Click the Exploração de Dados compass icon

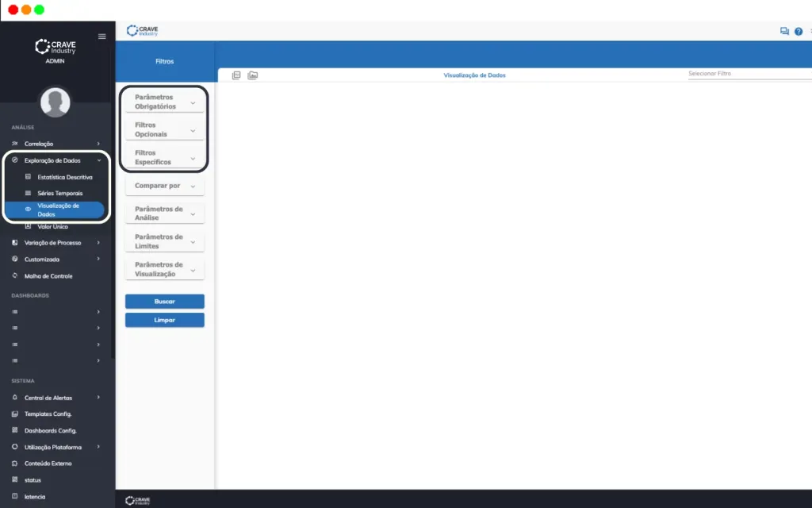14,160
